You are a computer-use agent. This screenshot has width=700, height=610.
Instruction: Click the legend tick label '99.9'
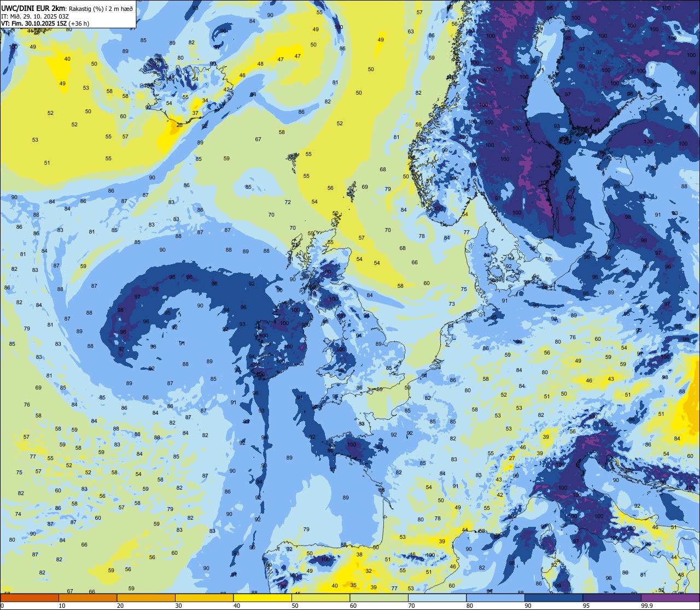(x=647, y=606)
